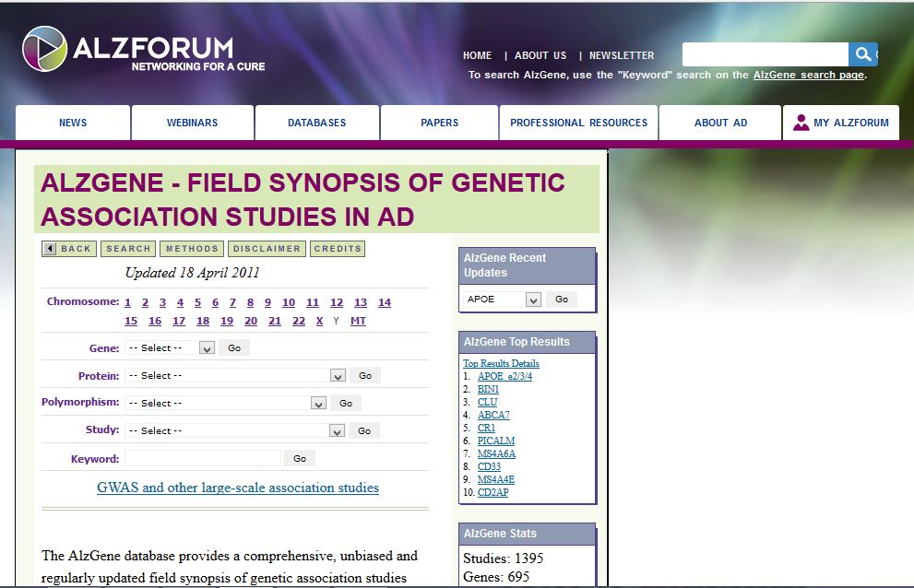
Task: Click into the Keyword input field
Action: pos(202,458)
